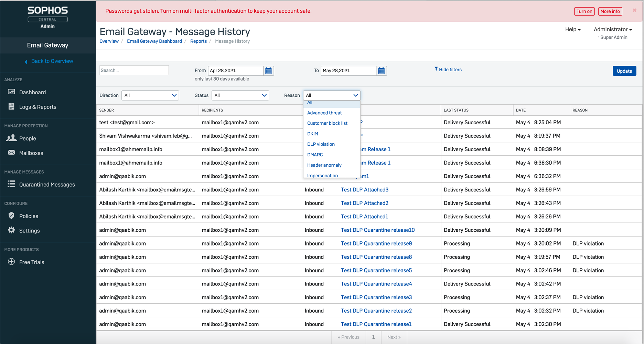The height and width of the screenshot is (344, 644).
Task: Click the Settings gear icon
Action: (11, 230)
